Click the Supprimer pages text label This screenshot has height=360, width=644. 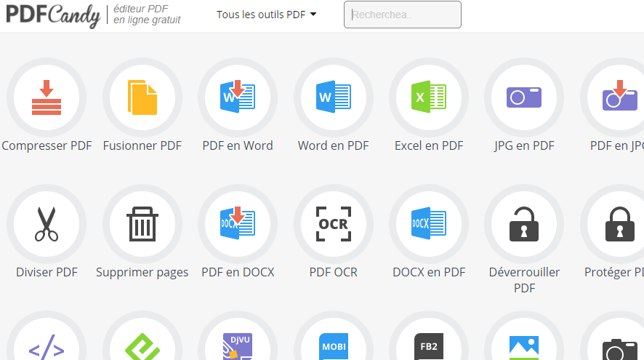pyautogui.click(x=142, y=273)
